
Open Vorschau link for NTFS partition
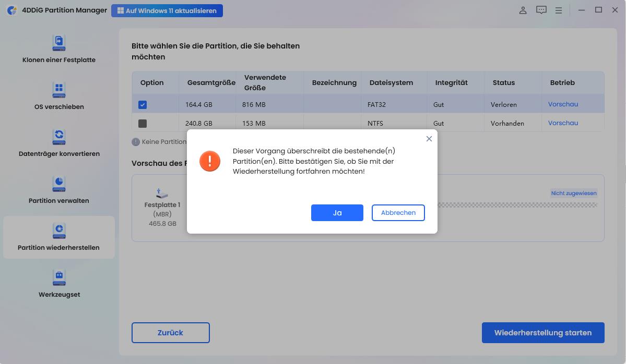(x=563, y=123)
